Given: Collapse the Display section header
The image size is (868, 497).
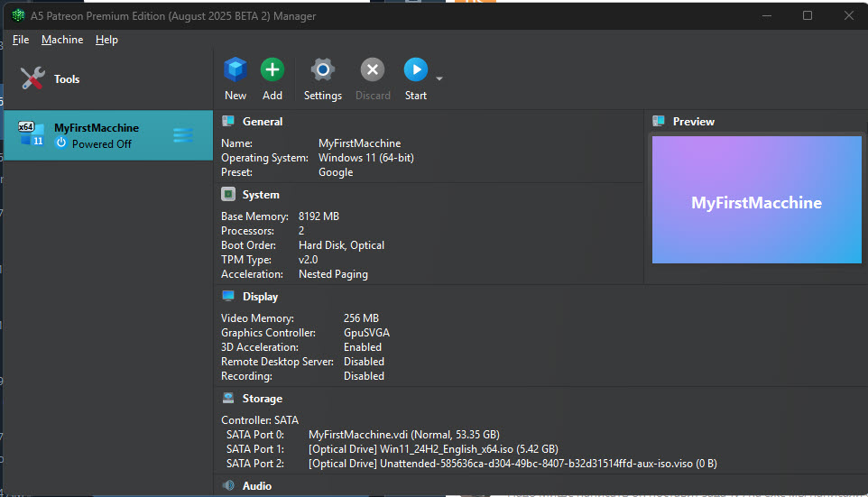Looking at the screenshot, I should [x=260, y=297].
